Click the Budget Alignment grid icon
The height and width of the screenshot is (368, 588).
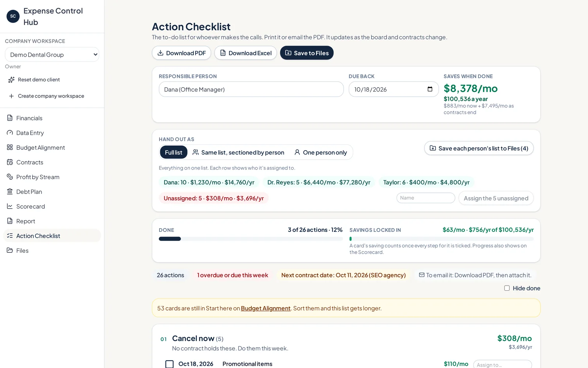click(x=10, y=147)
